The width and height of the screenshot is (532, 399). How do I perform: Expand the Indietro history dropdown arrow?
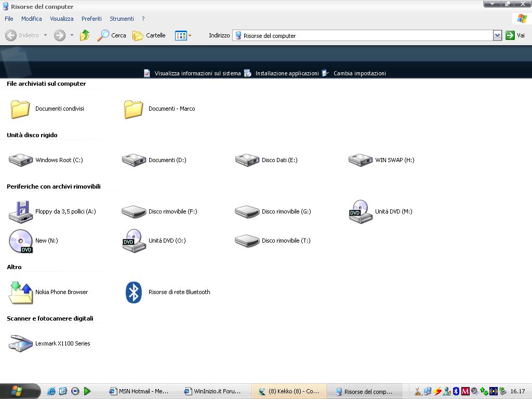pyautogui.click(x=45, y=35)
